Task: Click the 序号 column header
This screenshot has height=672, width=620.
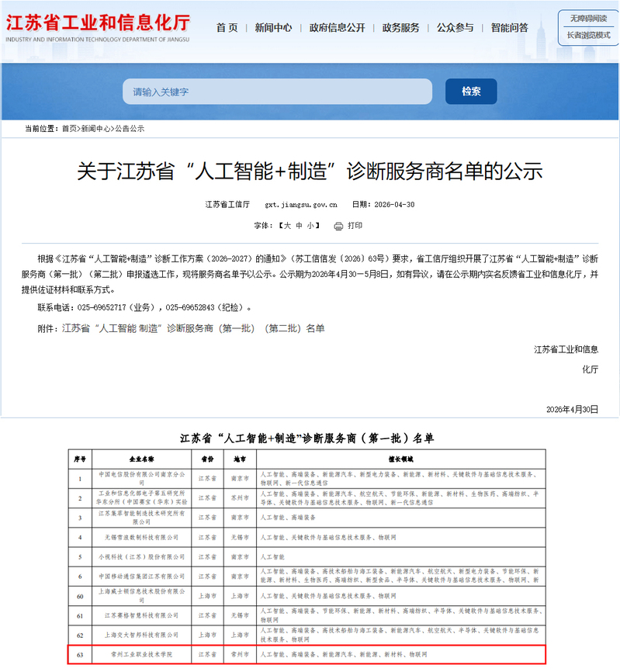Action: coord(80,459)
